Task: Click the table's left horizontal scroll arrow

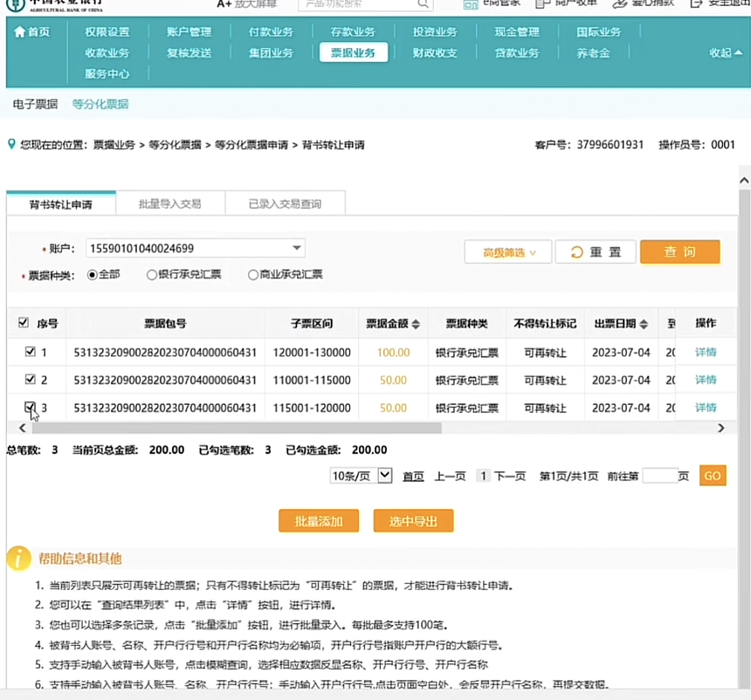Action: [22, 428]
